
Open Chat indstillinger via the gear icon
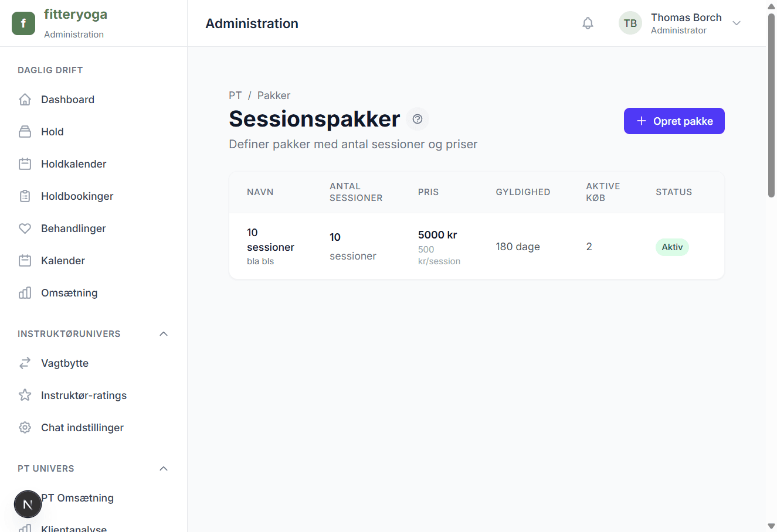(x=25, y=427)
